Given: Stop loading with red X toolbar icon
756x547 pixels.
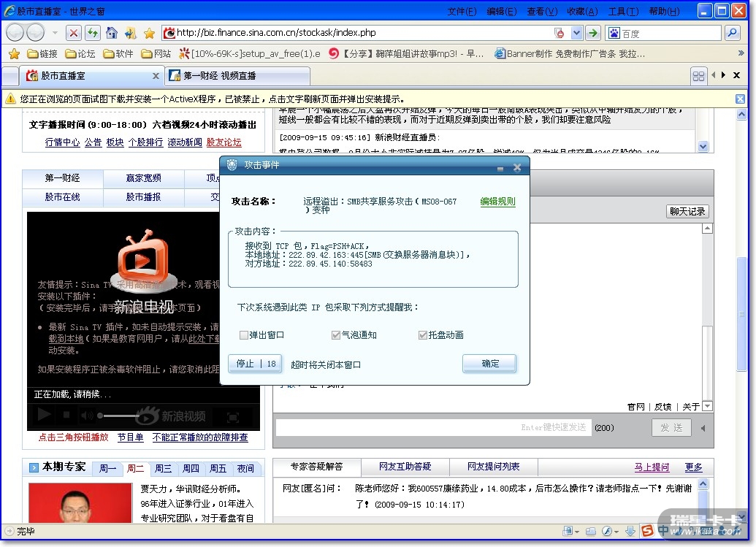Looking at the screenshot, I should 73,33.
